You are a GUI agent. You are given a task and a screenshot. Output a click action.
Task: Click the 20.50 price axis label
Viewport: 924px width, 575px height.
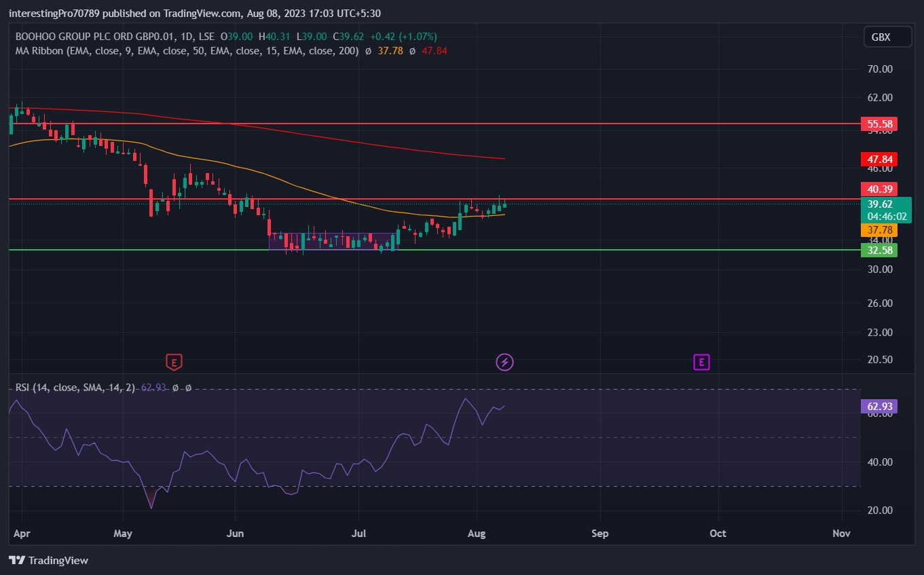(879, 360)
